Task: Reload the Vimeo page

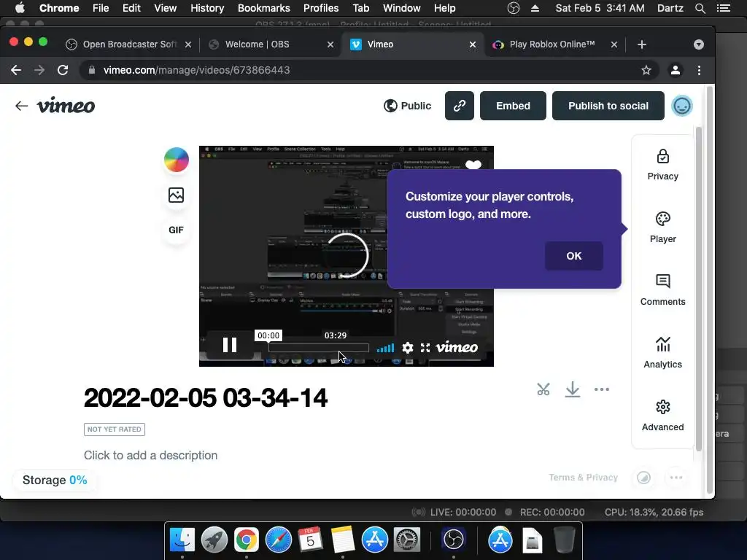Action: [63, 70]
